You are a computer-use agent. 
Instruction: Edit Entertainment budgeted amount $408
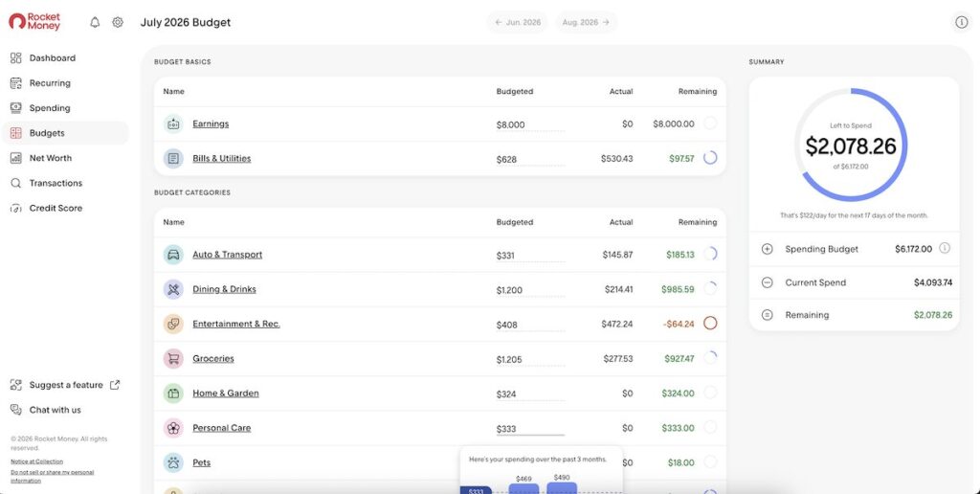[x=530, y=326]
